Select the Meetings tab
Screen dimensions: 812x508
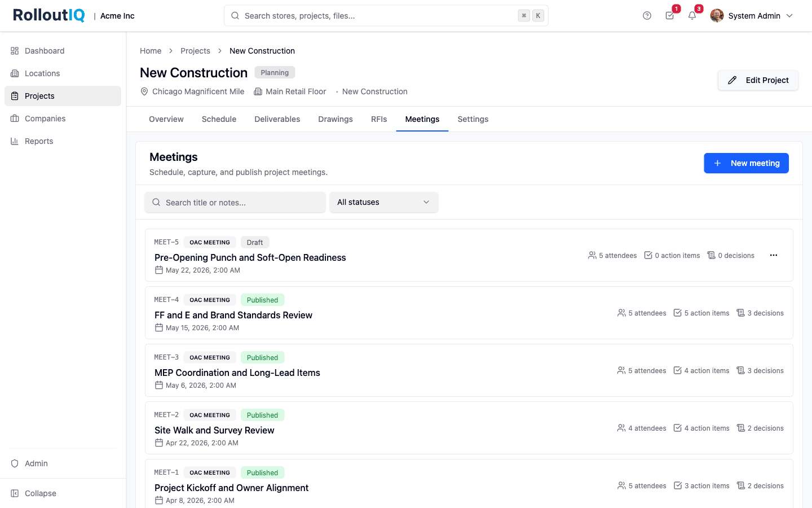pyautogui.click(x=422, y=119)
